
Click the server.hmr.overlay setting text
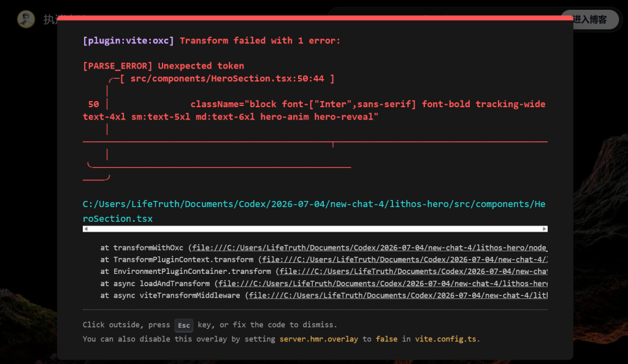[x=319, y=339]
